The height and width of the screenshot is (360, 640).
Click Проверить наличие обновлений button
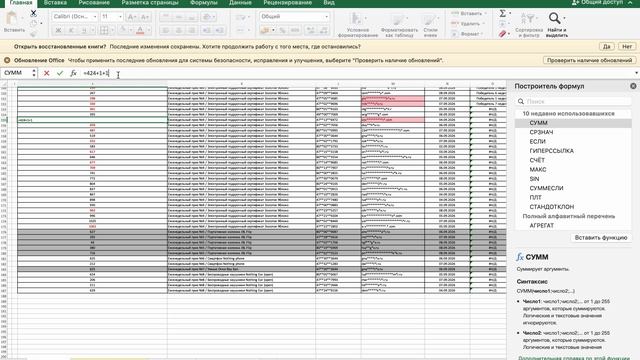pyautogui.click(x=589, y=60)
